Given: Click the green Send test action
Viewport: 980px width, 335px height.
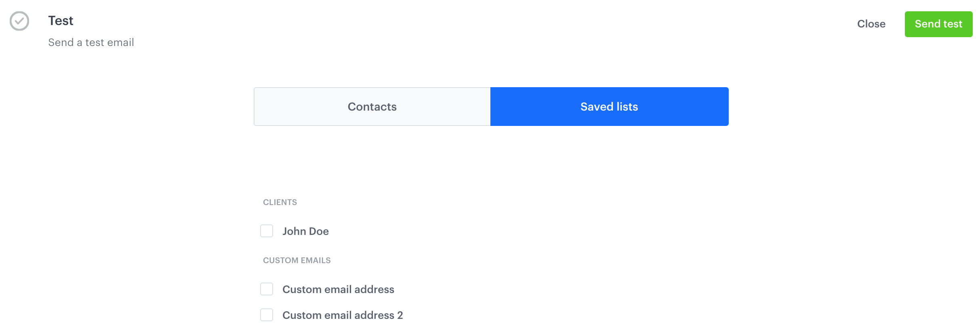Looking at the screenshot, I should tap(938, 24).
